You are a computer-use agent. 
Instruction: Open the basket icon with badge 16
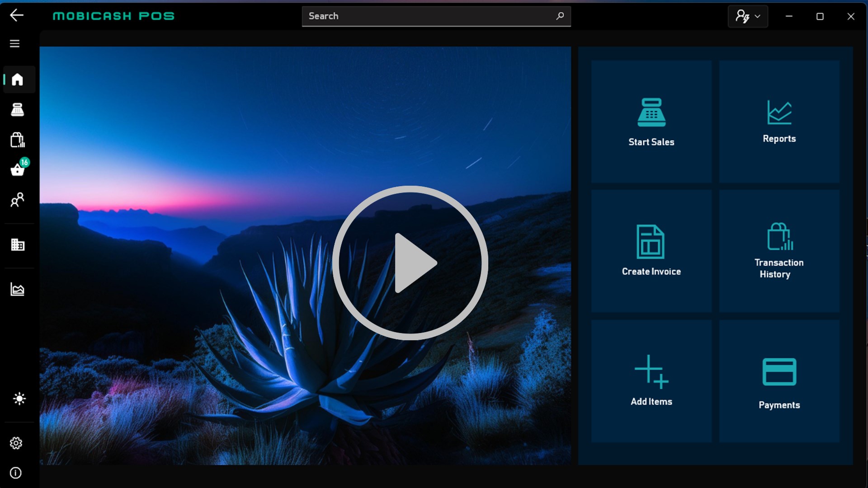[18, 170]
